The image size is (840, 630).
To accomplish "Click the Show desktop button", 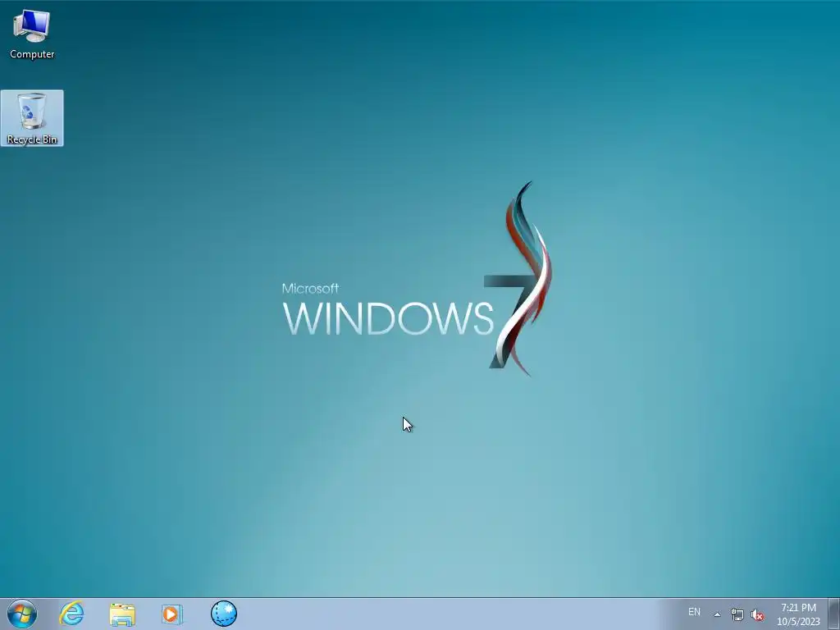I will (x=834, y=614).
